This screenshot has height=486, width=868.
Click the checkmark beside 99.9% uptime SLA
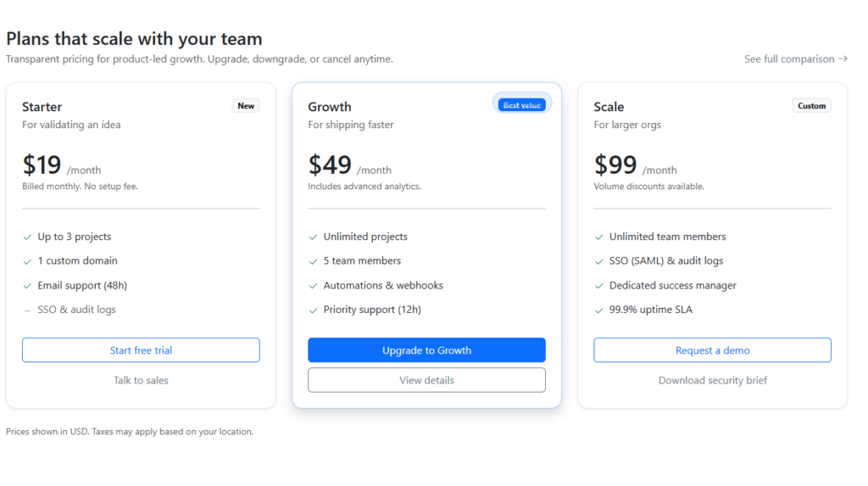599,310
